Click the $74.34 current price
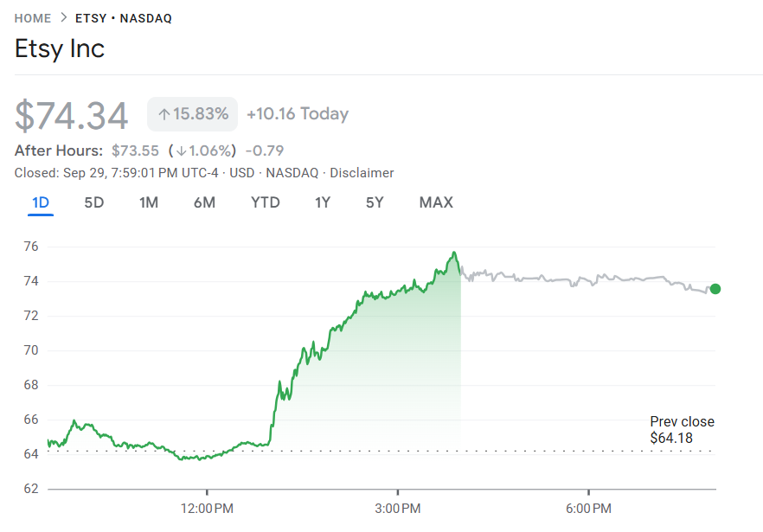 coord(72,116)
